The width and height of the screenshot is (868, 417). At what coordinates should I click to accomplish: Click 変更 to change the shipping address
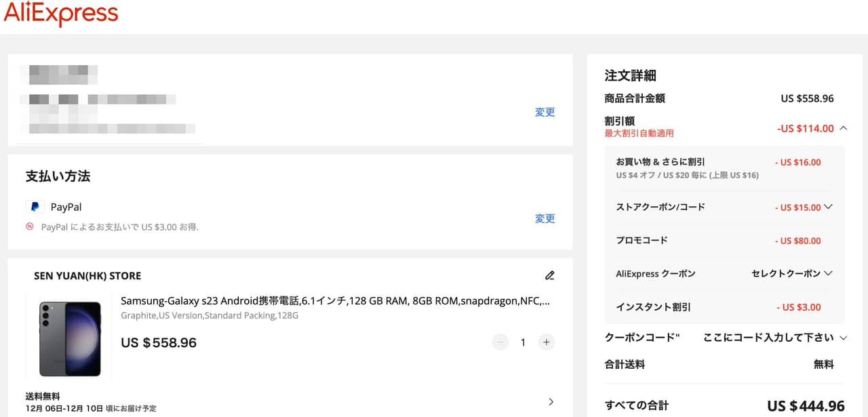click(545, 112)
